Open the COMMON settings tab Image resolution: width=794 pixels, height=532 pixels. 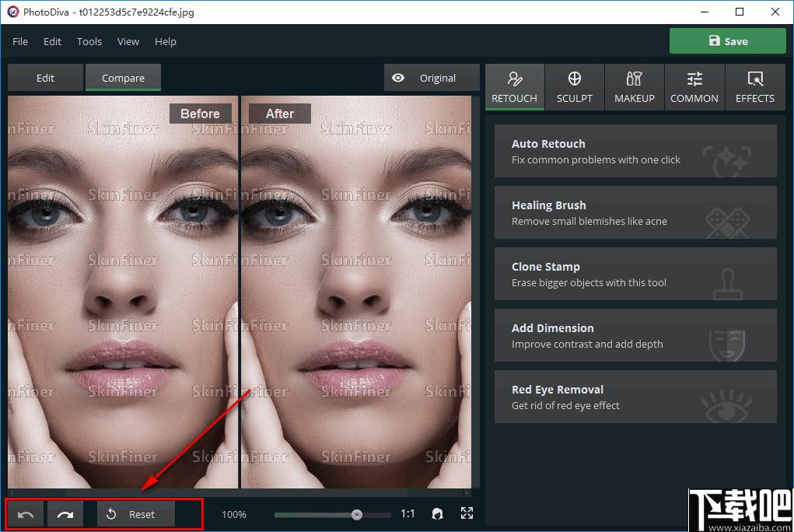pos(694,87)
